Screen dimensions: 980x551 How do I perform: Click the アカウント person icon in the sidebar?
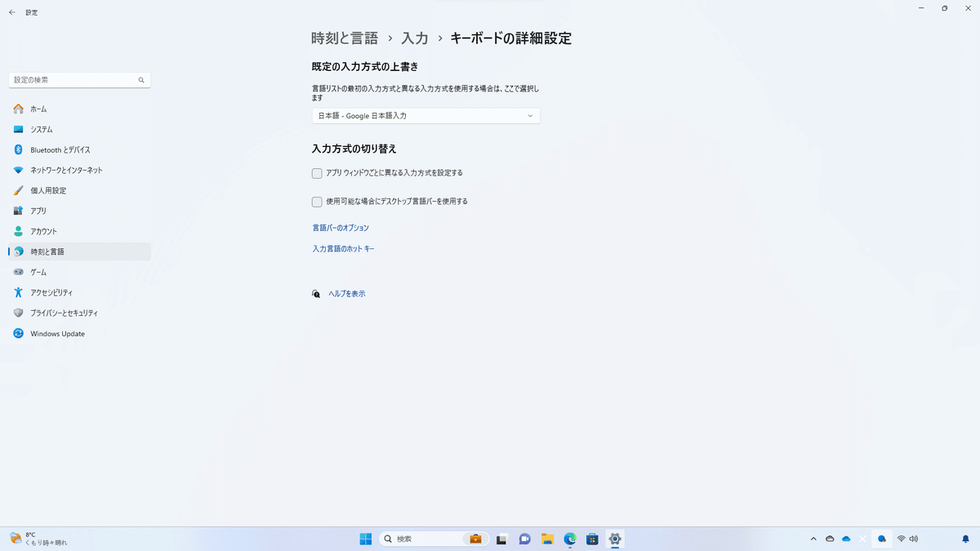tap(18, 231)
